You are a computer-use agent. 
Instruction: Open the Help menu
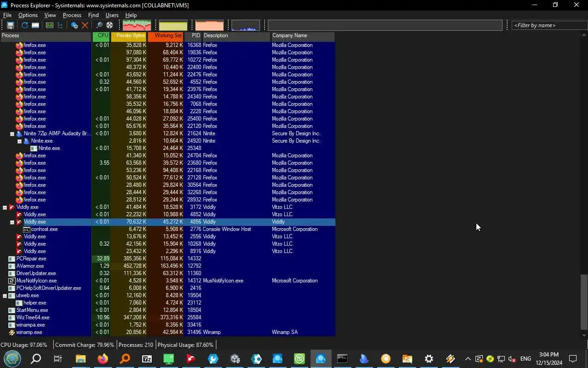[x=131, y=15]
